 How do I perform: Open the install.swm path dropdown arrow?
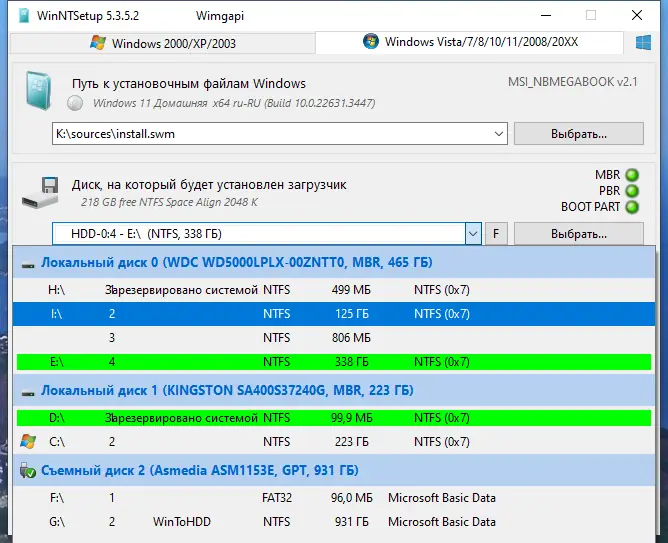[x=499, y=134]
